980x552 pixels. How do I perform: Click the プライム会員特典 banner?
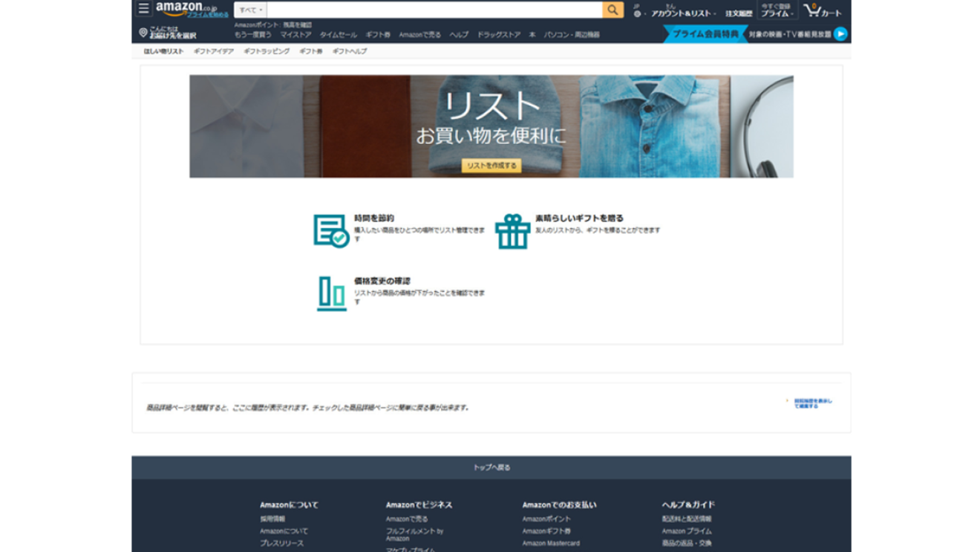pos(705,34)
